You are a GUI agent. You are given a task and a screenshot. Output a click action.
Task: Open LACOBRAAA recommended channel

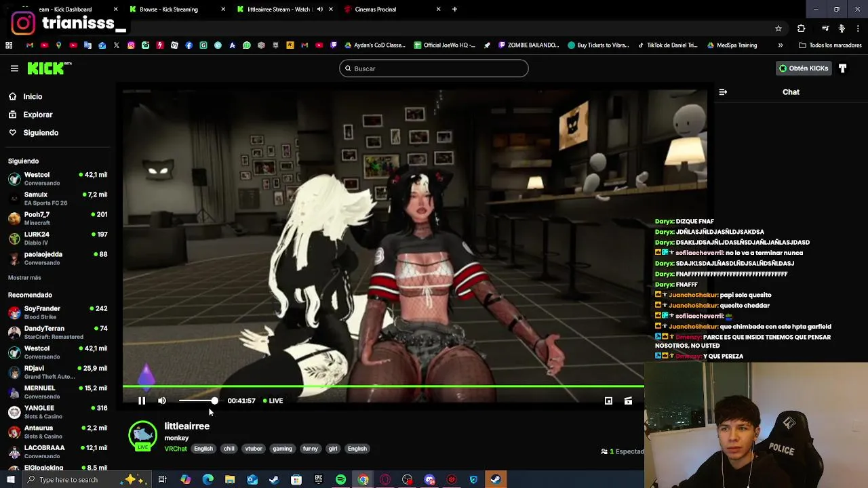pyautogui.click(x=58, y=451)
